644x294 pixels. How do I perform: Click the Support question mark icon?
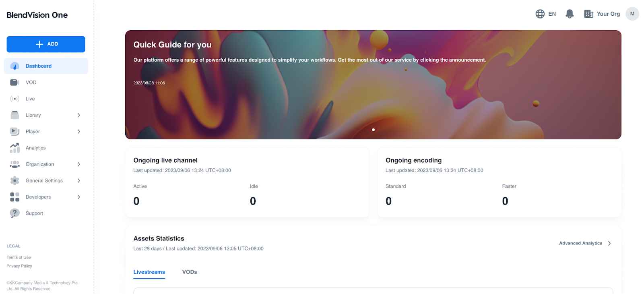pyautogui.click(x=15, y=213)
